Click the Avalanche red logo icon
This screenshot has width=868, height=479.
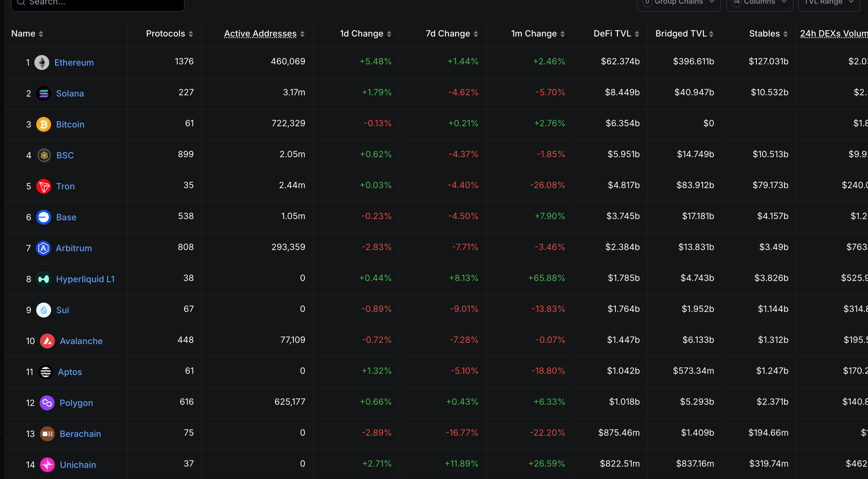click(47, 341)
